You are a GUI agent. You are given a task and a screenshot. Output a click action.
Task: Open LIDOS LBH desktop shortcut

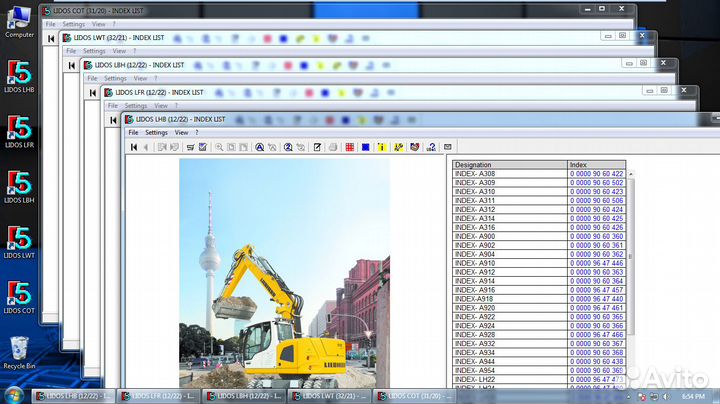coord(19,187)
